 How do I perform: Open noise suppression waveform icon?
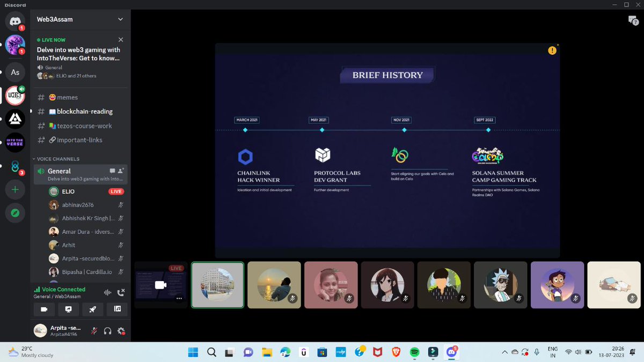coord(107,292)
